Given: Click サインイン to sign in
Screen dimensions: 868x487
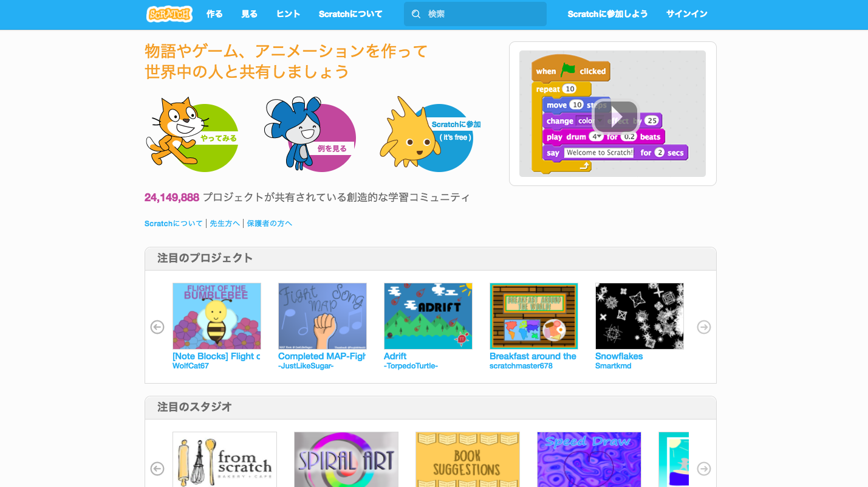Looking at the screenshot, I should [687, 14].
